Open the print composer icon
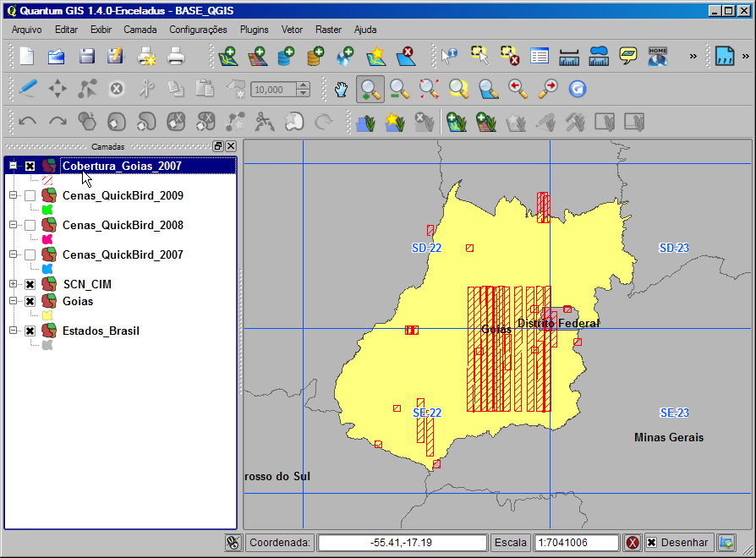The image size is (756, 558). coord(146,56)
